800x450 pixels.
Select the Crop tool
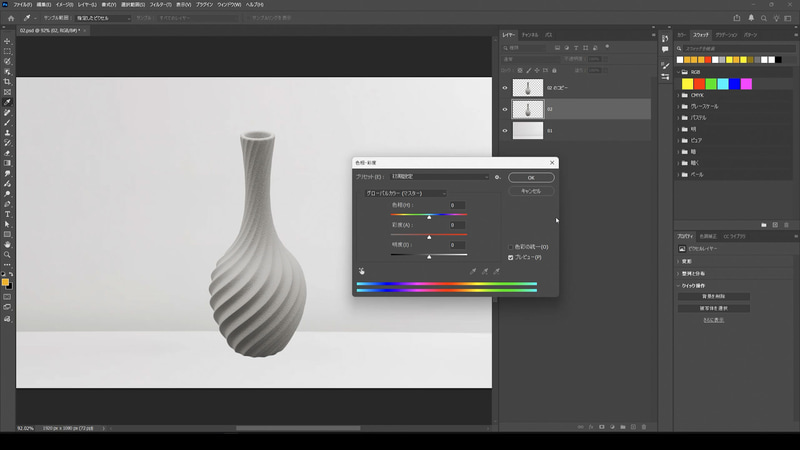pyautogui.click(x=7, y=81)
